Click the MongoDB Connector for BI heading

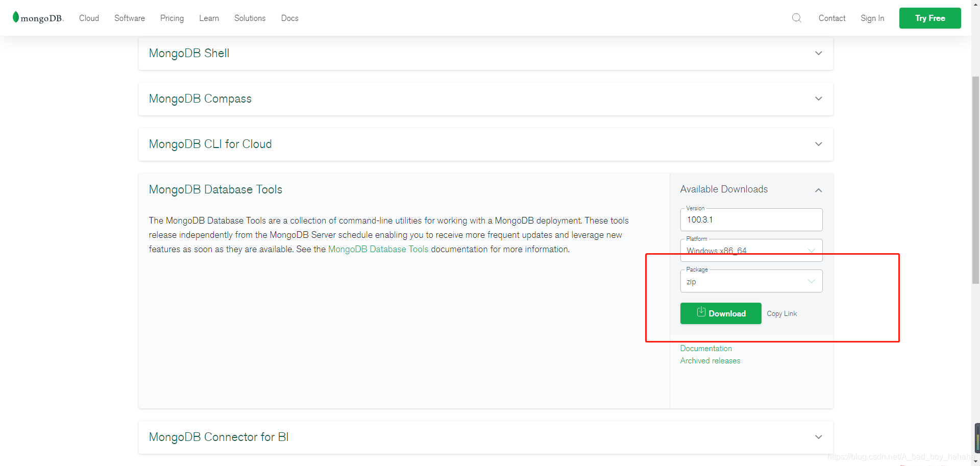coord(218,437)
